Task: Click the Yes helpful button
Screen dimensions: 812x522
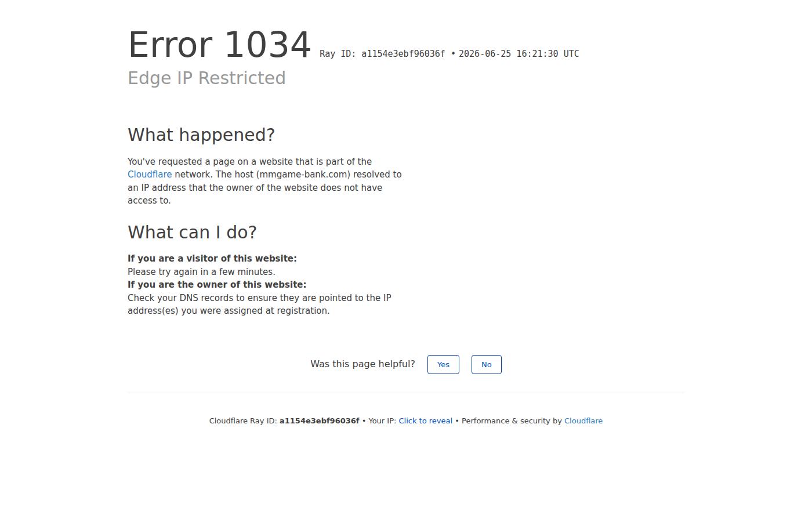Action: coord(443,364)
